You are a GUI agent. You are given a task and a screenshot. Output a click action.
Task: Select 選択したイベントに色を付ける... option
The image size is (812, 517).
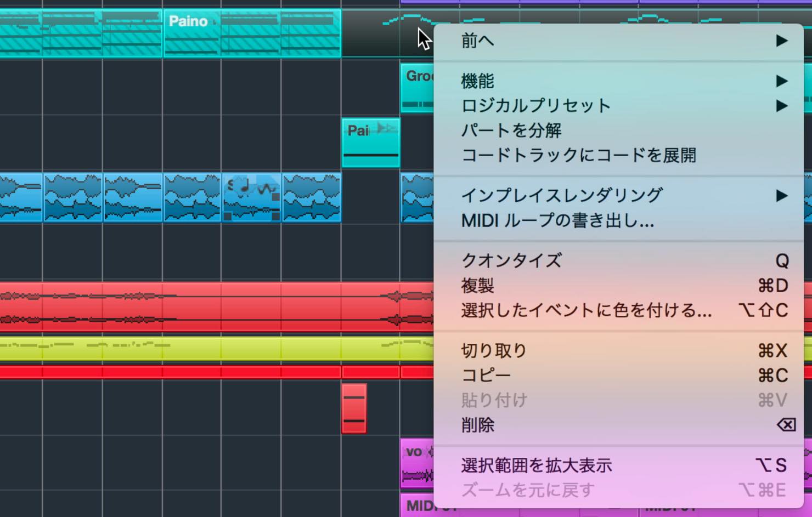[x=618, y=311]
